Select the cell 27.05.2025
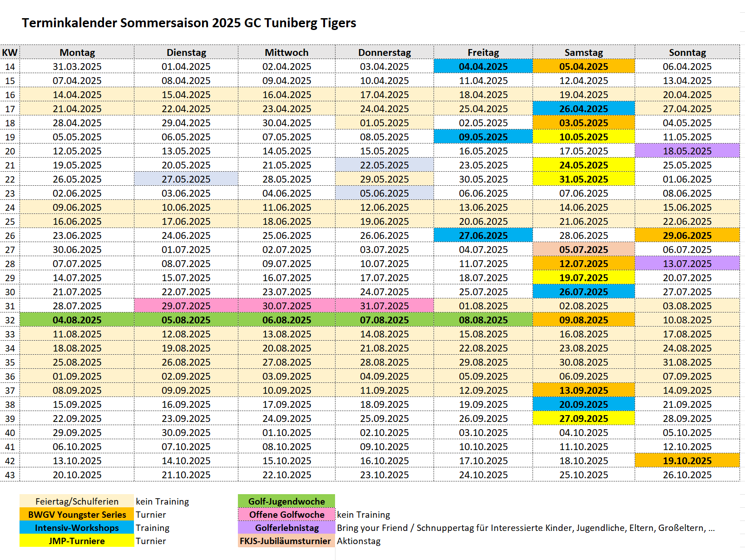745x560 pixels. point(186,179)
